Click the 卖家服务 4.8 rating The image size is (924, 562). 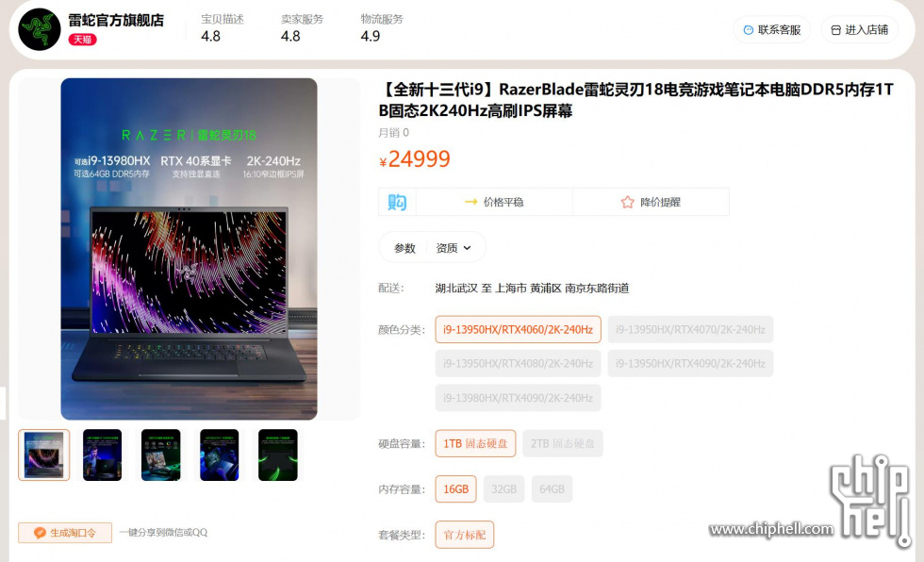point(302,27)
